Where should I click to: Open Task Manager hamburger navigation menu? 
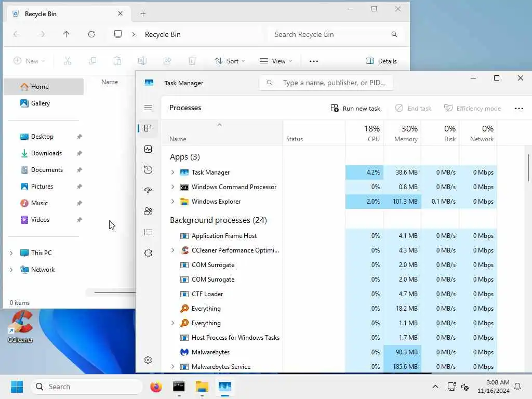pyautogui.click(x=148, y=108)
